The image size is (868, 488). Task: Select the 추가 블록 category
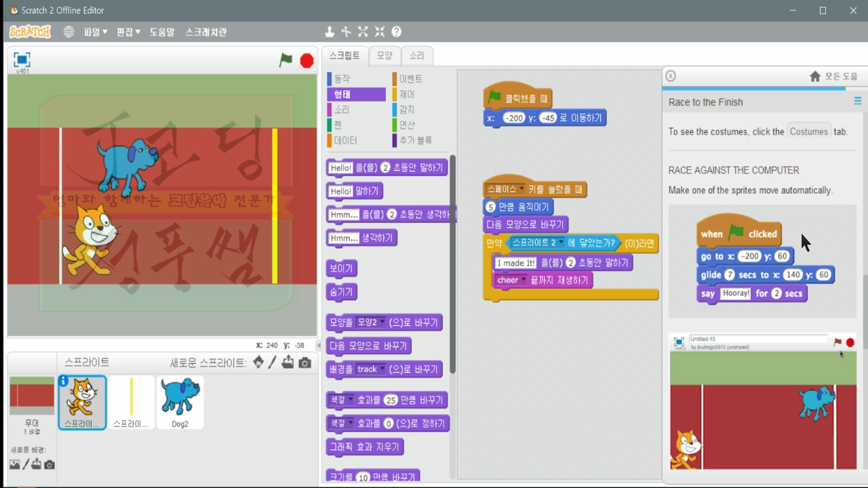tap(420, 140)
